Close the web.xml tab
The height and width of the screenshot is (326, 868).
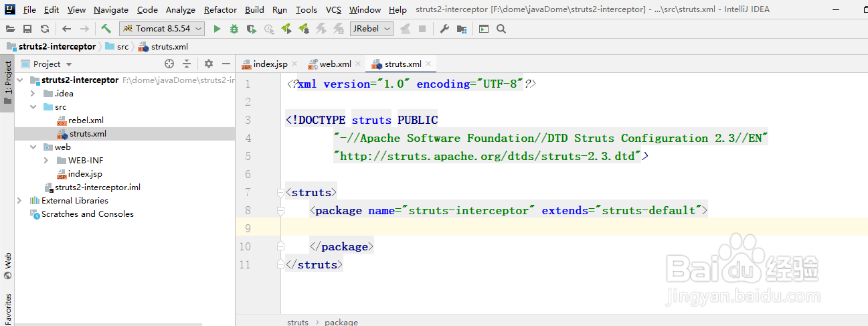click(359, 64)
